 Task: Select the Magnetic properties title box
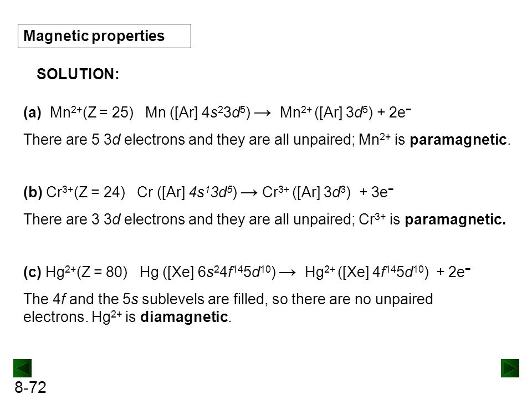pyautogui.click(x=105, y=36)
